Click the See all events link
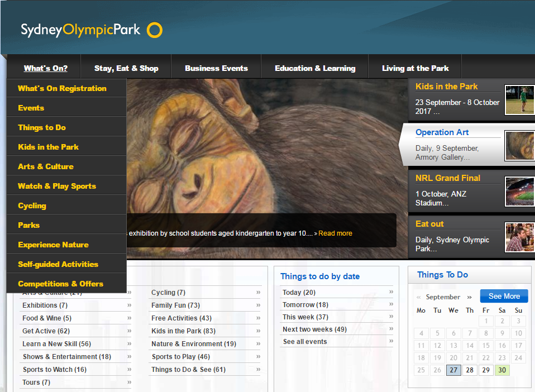Screen dimensions: 535x392 point(305,342)
